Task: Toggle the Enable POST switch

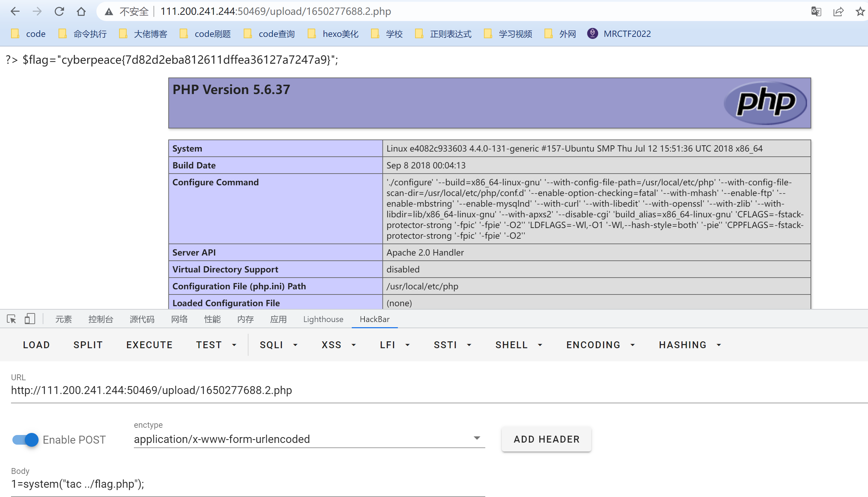Action: coord(25,440)
